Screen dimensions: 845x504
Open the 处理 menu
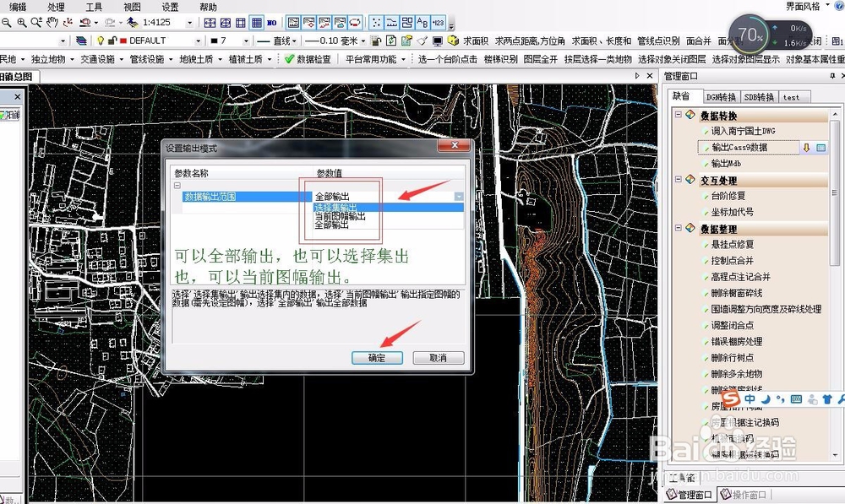tap(56, 7)
